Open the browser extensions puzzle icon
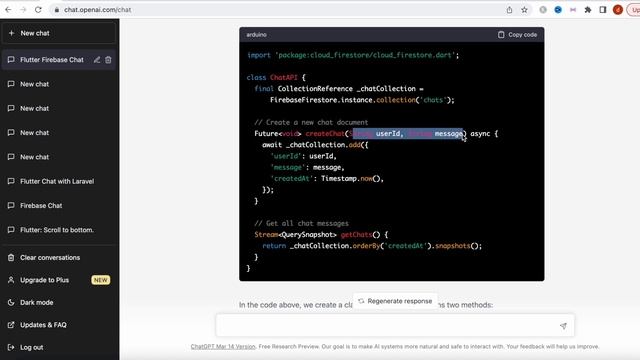The width and height of the screenshot is (640, 360). [x=588, y=10]
